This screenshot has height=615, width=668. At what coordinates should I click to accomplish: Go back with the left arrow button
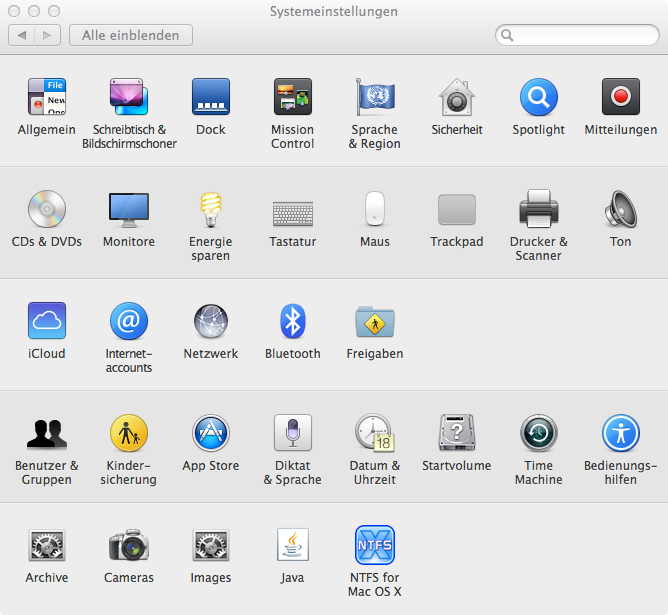(x=21, y=35)
